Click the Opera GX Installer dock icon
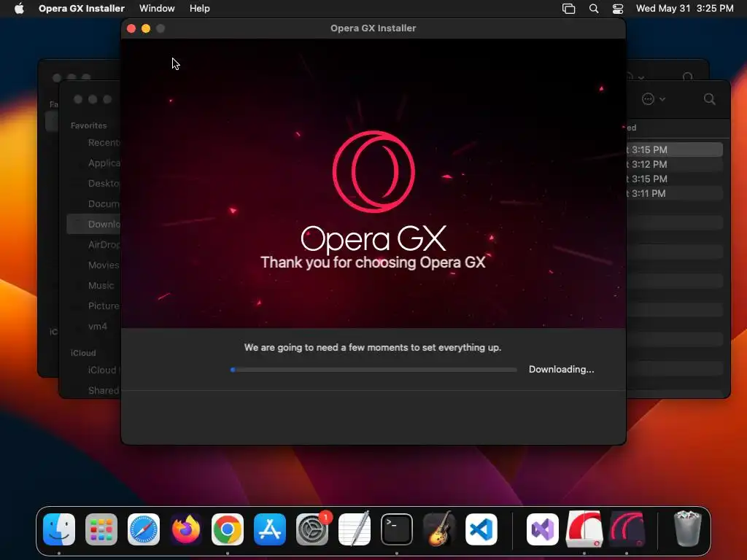The image size is (747, 560). click(627, 529)
